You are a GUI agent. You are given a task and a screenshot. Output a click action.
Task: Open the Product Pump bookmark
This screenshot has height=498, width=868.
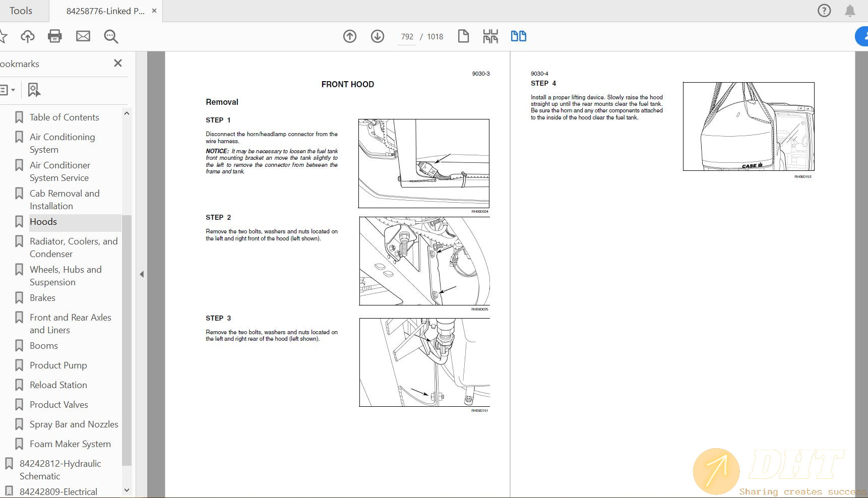58,365
